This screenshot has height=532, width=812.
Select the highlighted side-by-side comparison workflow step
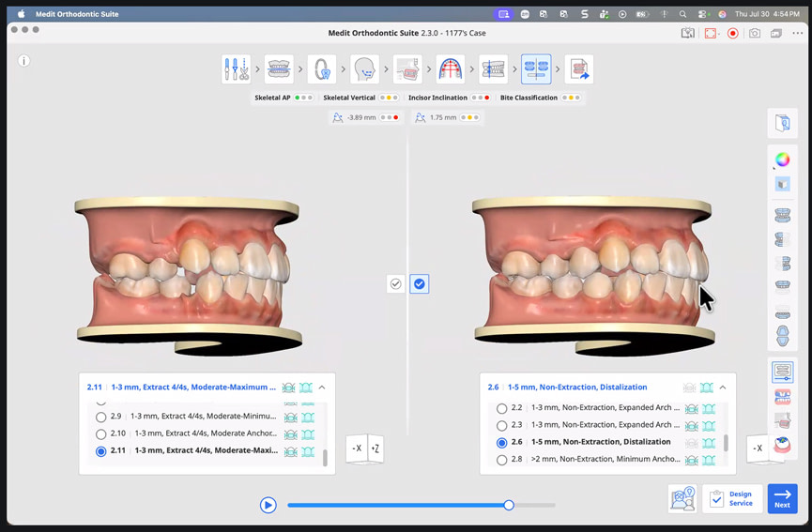(x=536, y=68)
